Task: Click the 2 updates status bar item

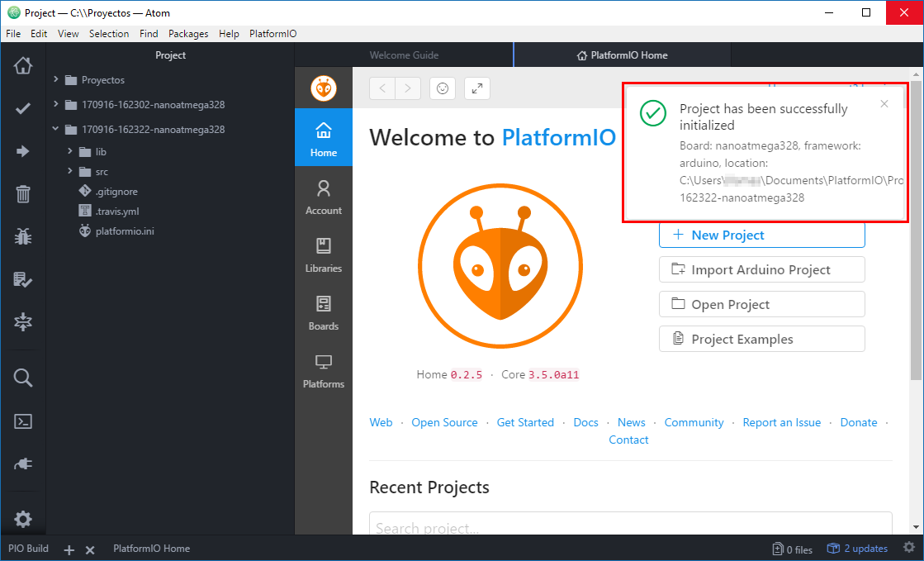Action: pyautogui.click(x=857, y=549)
